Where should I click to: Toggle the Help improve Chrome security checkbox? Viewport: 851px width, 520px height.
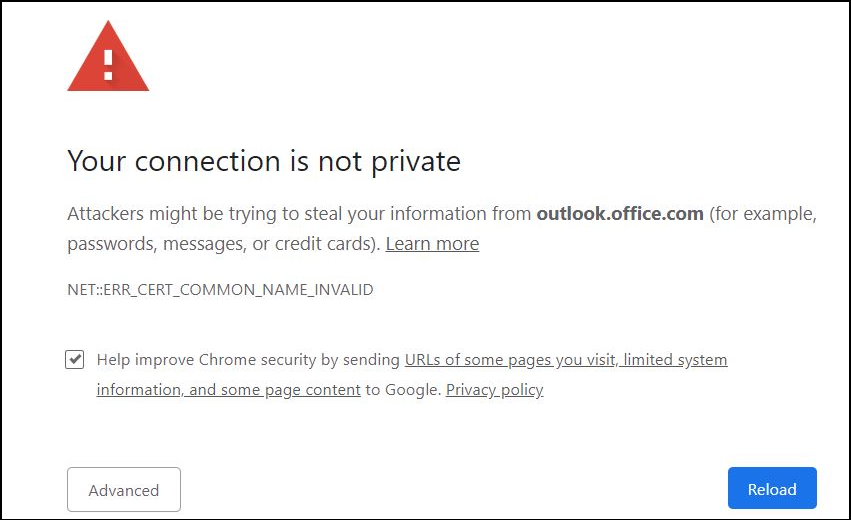click(75, 360)
